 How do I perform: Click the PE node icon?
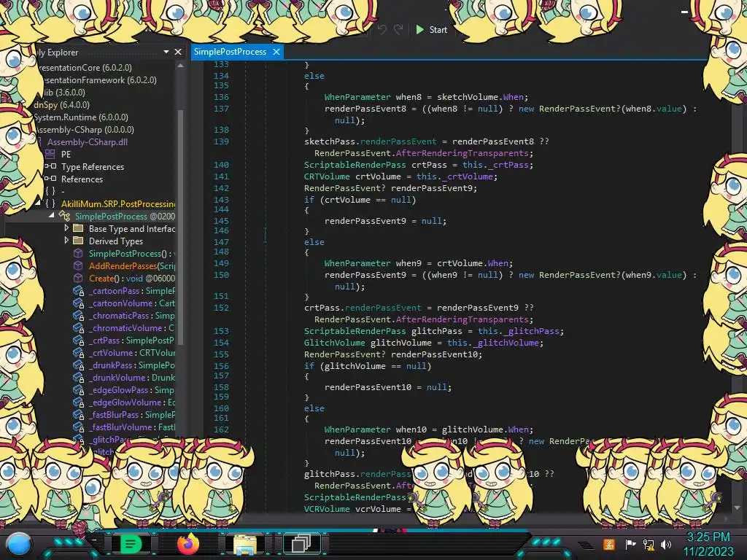pyautogui.click(x=50, y=155)
